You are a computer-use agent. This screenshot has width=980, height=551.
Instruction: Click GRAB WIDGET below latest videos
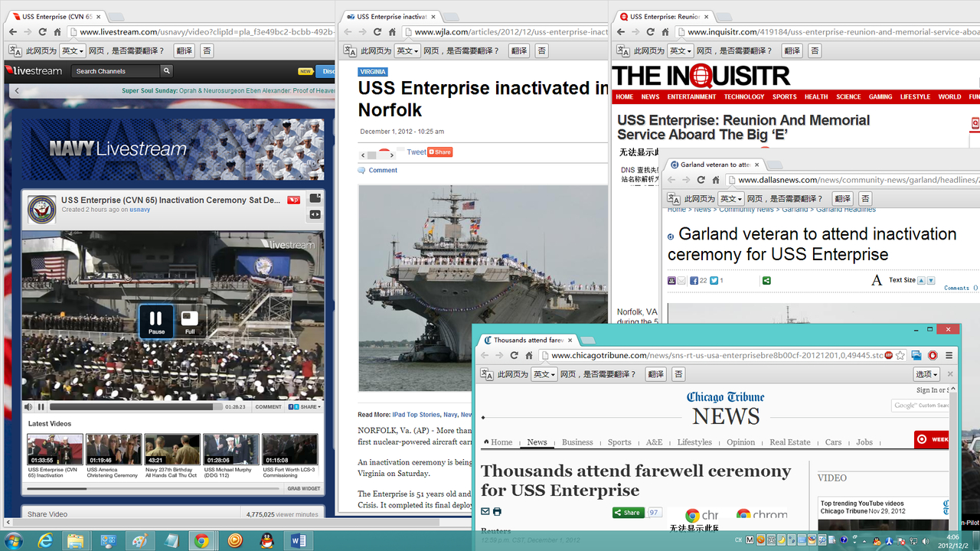(x=304, y=488)
